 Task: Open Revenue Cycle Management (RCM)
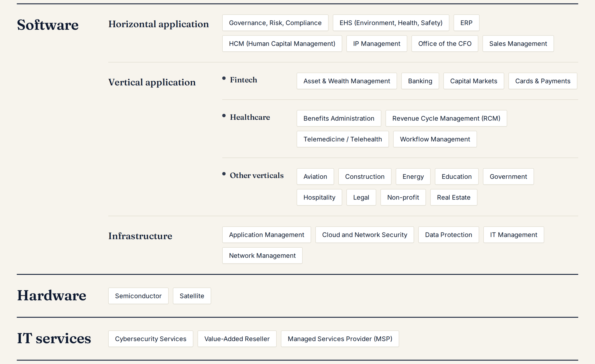[x=446, y=118]
